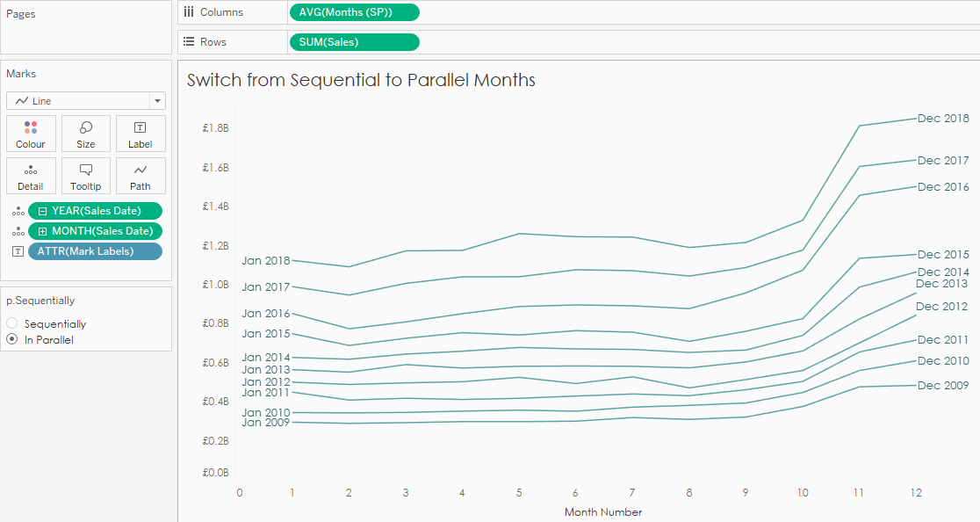Collapse the YEAR(Sales Date) pill hierarchy
The width and height of the screenshot is (980, 522).
42,211
